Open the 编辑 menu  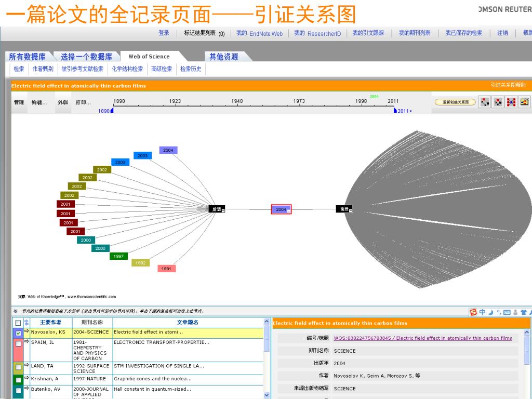39,102
